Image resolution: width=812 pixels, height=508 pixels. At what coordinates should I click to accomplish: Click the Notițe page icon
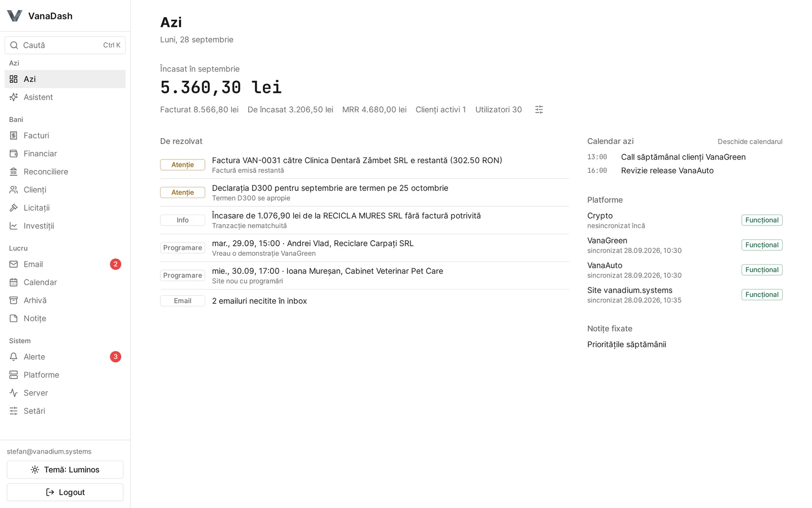(x=14, y=319)
